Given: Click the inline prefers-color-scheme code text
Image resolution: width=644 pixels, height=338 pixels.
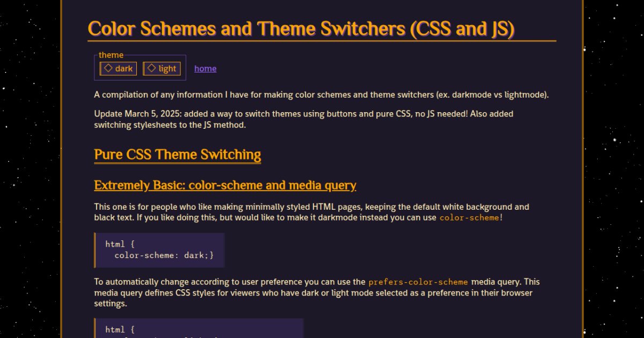Looking at the screenshot, I should (418, 282).
